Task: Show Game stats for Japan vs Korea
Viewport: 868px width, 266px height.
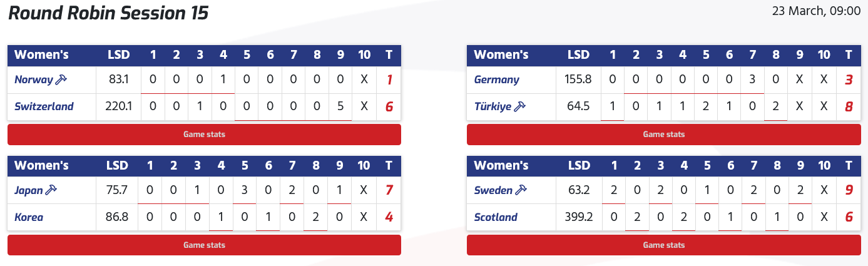Action: pos(204,245)
